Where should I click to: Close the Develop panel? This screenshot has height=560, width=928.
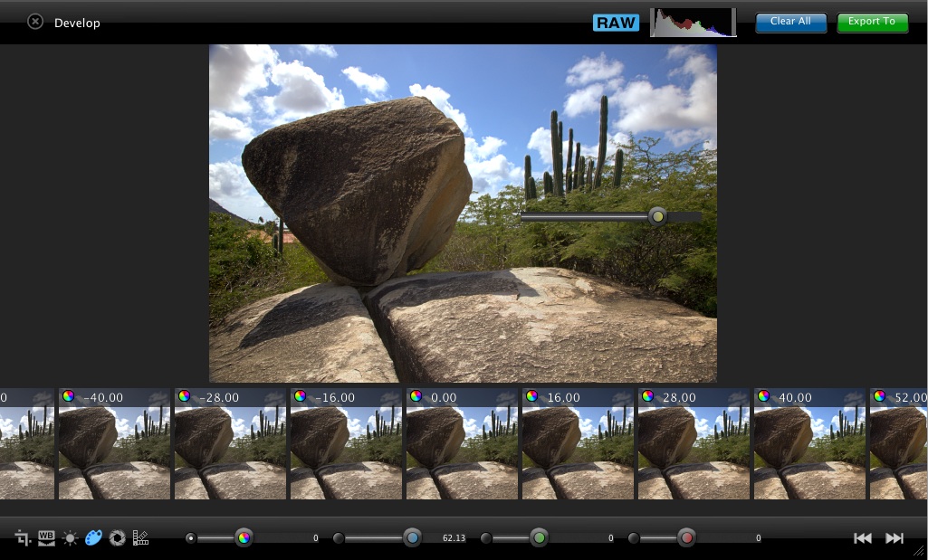(x=35, y=22)
